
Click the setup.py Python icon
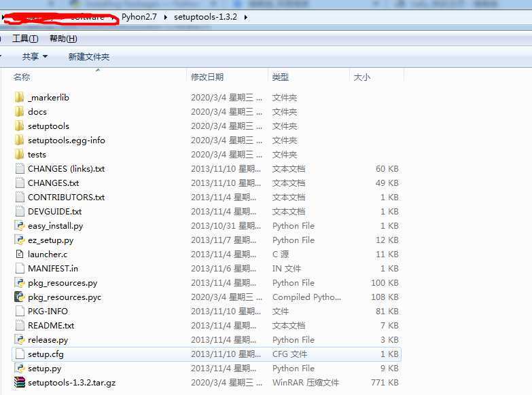pyautogui.click(x=20, y=369)
